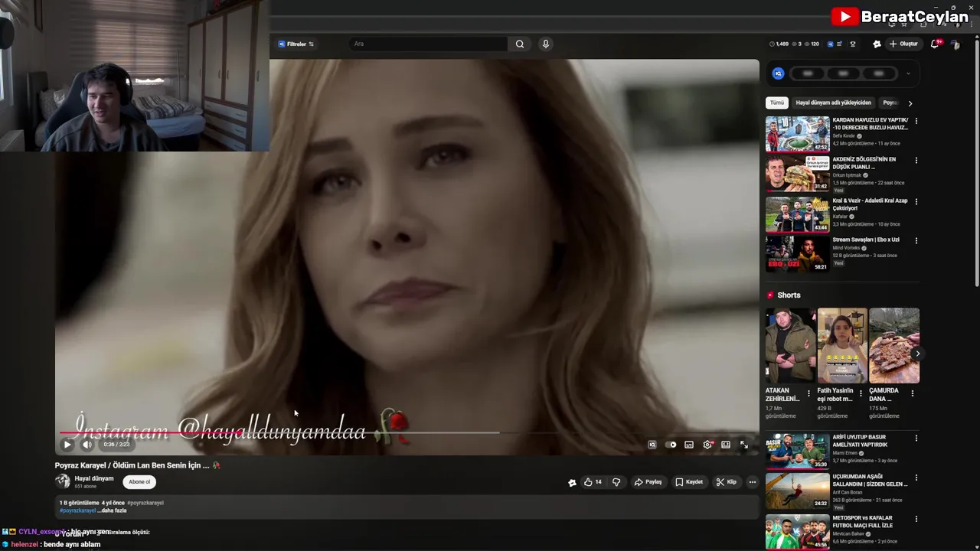Image resolution: width=980 pixels, height=551 pixels.
Task: Share the video via Paylaş
Action: click(x=648, y=482)
